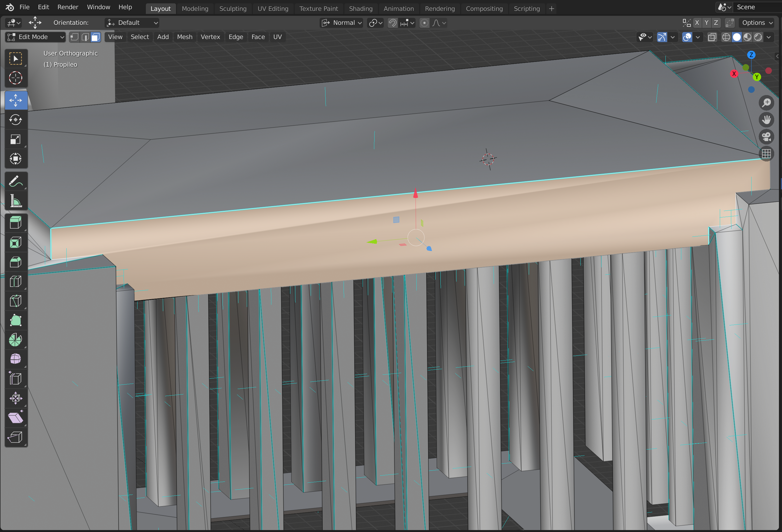The width and height of the screenshot is (782, 532).
Task: Choose the Annotate pencil tool
Action: point(16,181)
